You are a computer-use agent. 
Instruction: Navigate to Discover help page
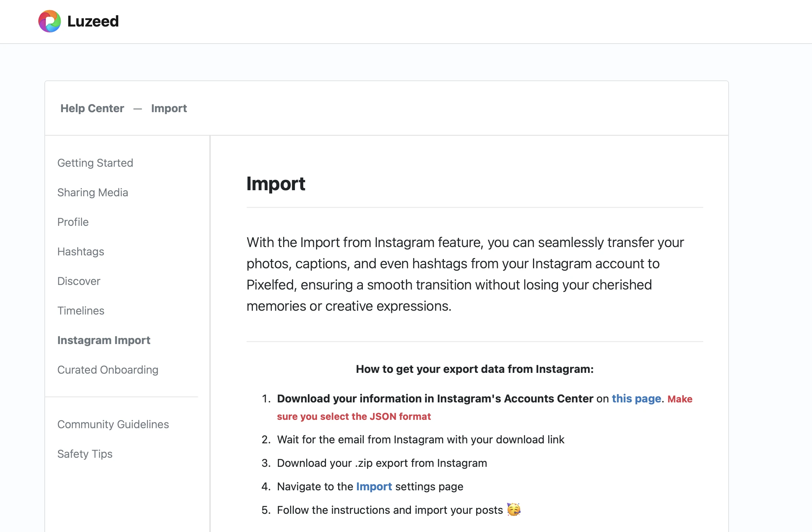point(78,281)
